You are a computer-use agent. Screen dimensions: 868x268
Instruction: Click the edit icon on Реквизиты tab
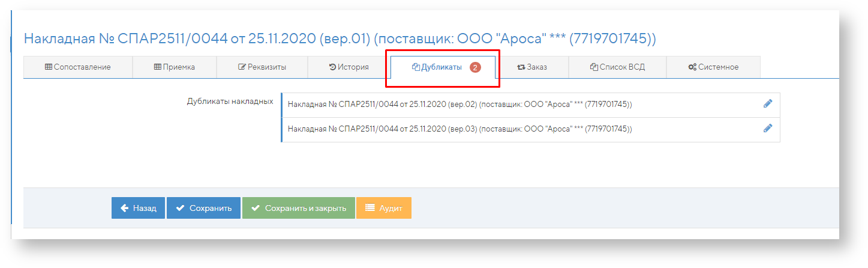[x=242, y=67]
